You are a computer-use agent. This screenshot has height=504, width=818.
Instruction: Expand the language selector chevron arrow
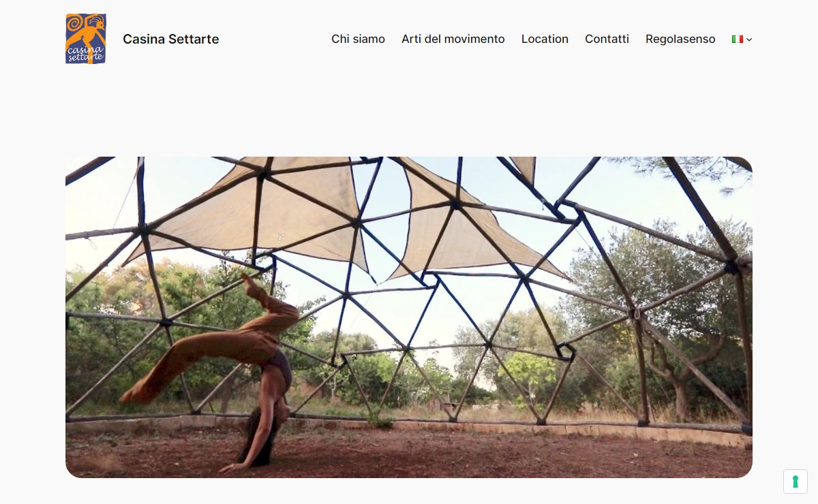tap(749, 40)
